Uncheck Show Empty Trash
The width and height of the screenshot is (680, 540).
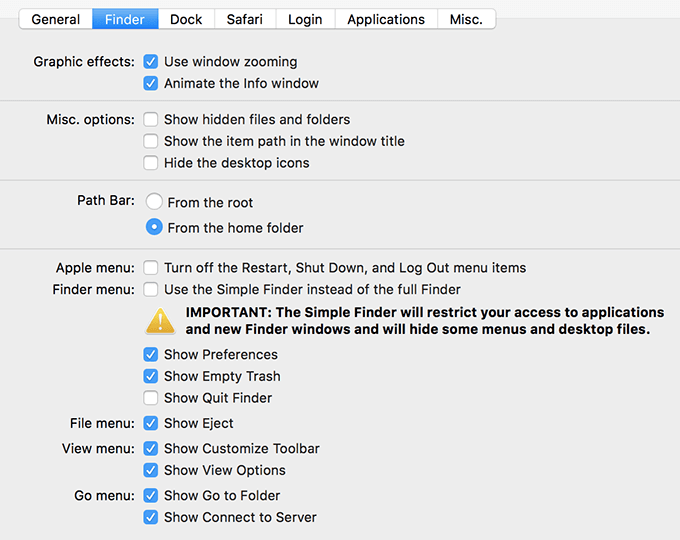[x=151, y=377]
